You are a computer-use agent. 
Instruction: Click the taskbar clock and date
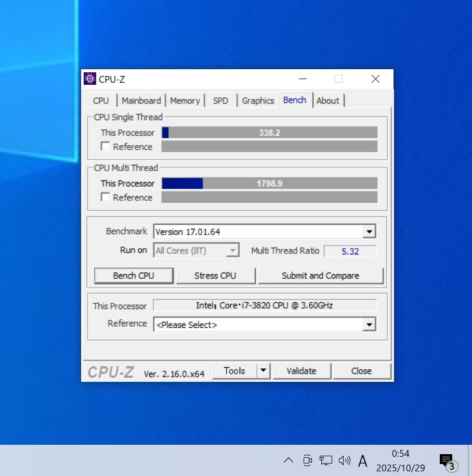click(401, 460)
